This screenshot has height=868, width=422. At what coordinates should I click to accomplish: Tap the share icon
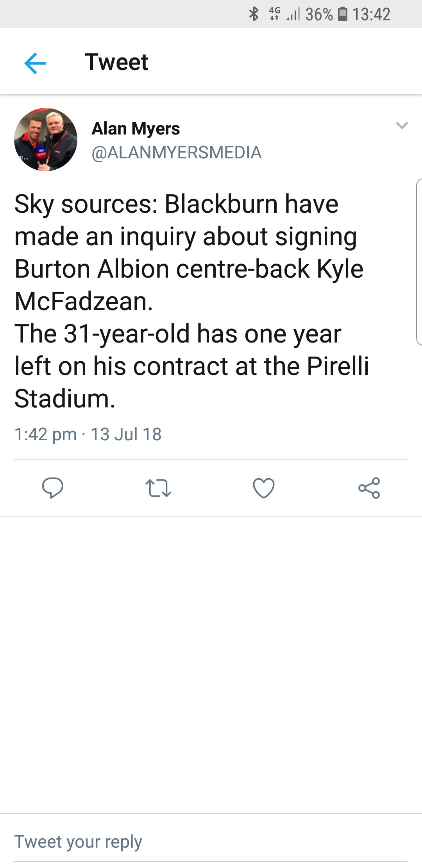pyautogui.click(x=369, y=488)
